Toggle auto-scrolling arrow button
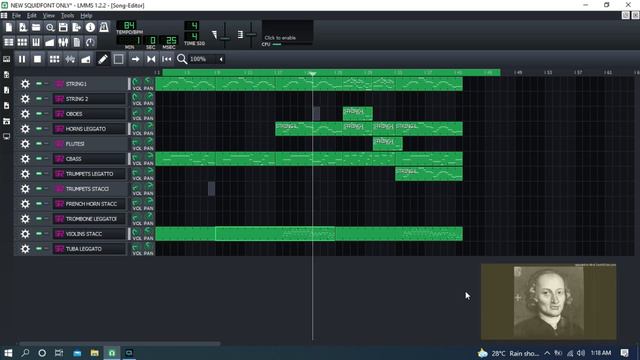Screen dimensions: 640x360 click(x=135, y=59)
